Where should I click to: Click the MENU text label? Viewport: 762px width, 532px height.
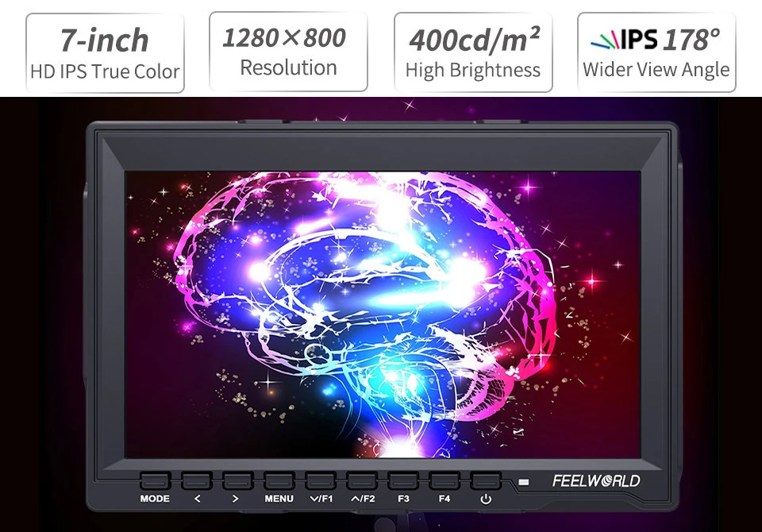pyautogui.click(x=279, y=499)
